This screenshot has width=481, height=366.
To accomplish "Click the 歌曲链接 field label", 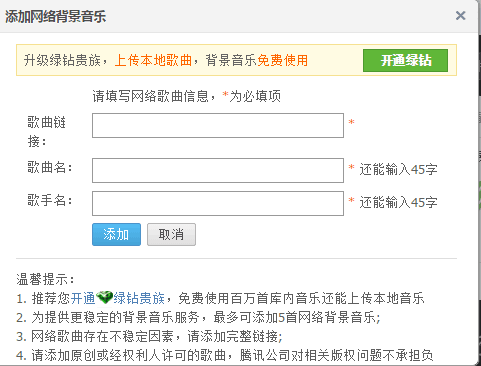I will pyautogui.click(x=47, y=132).
